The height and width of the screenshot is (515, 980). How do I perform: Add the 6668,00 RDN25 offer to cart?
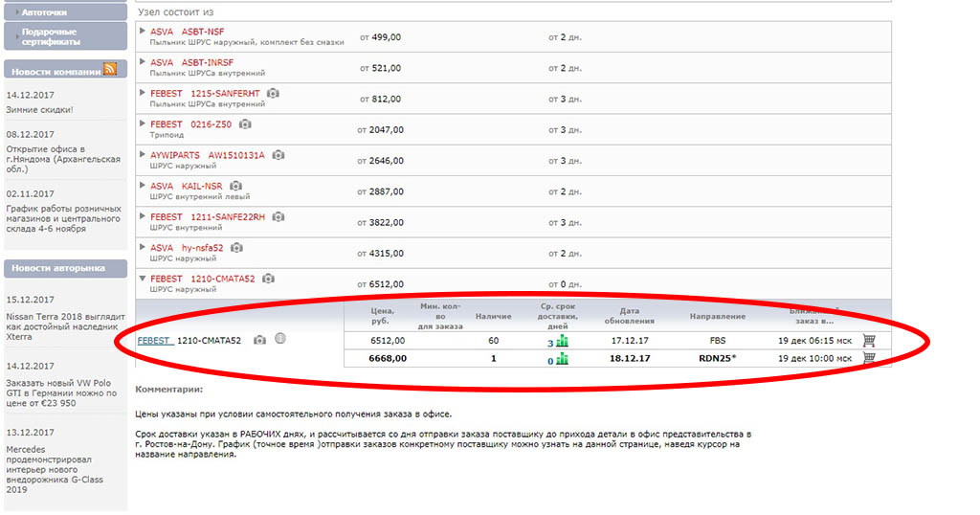point(869,358)
